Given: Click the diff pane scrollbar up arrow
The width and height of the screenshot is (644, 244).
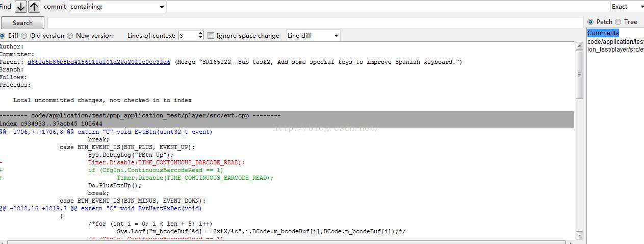Looking at the screenshot, I should click(x=579, y=46).
